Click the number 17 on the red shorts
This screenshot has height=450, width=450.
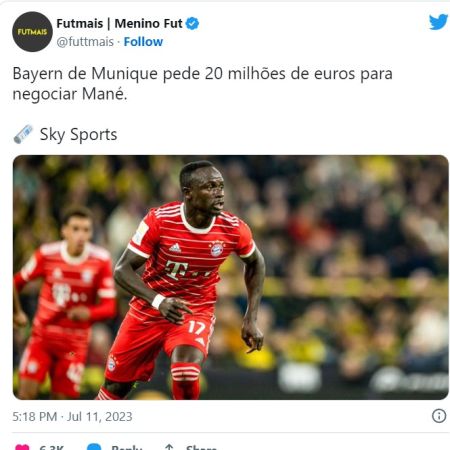[197, 328]
